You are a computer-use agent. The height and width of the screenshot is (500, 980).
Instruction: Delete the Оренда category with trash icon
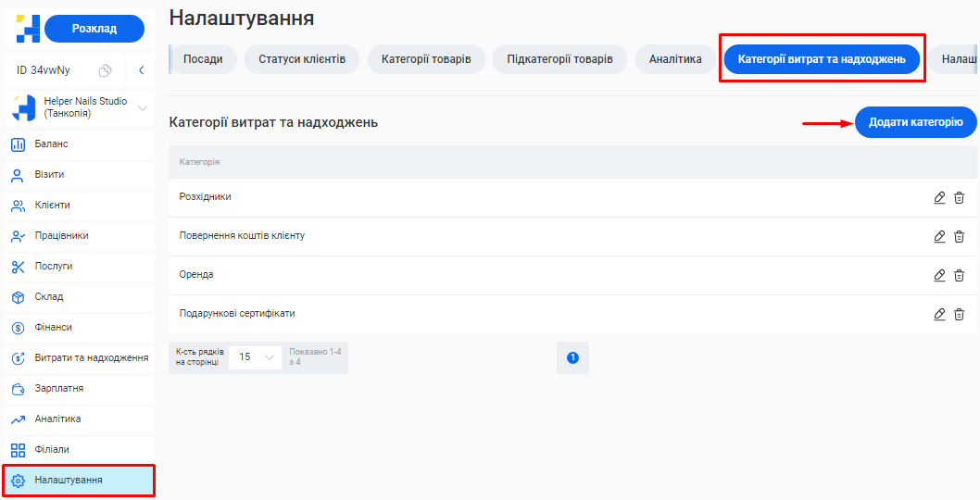pos(959,275)
